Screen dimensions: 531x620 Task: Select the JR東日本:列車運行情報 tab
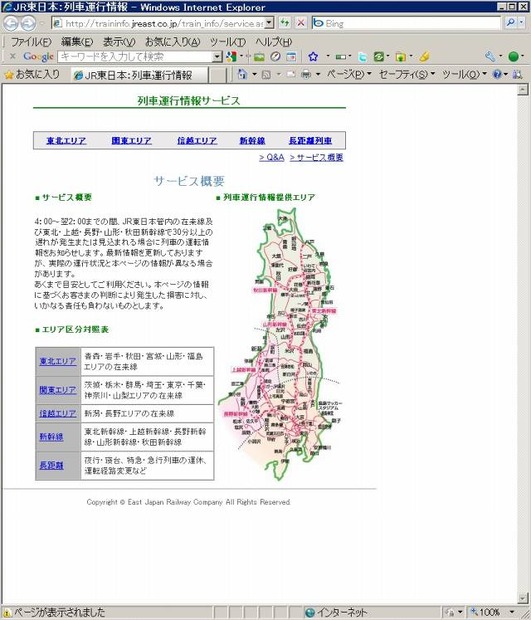[x=139, y=75]
